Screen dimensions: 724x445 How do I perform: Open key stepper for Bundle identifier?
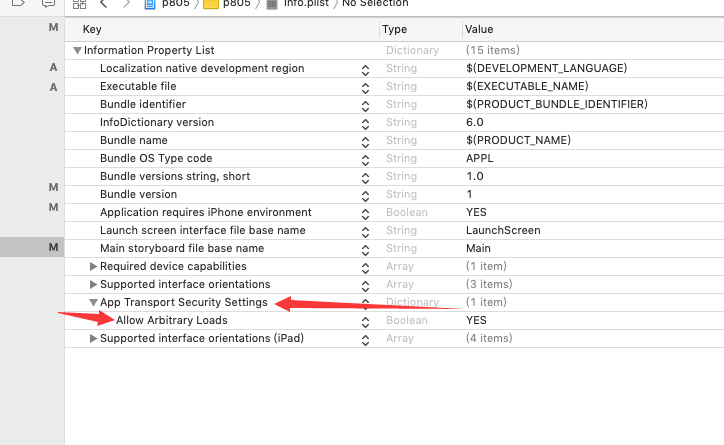click(x=365, y=106)
